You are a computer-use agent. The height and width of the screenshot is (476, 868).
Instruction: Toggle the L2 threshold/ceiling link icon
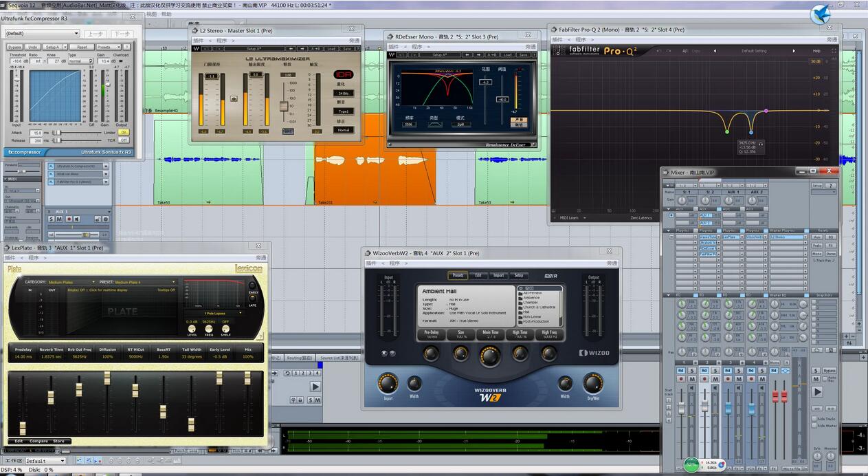coord(234,98)
